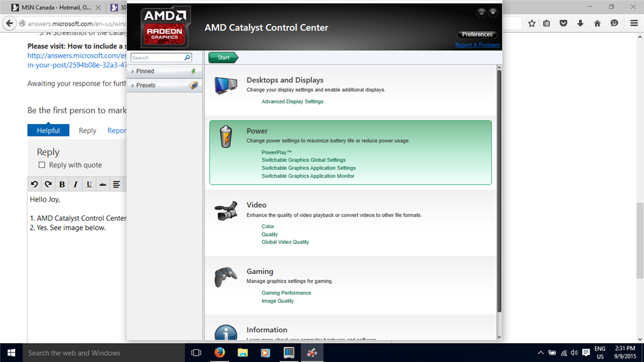This screenshot has height=362, width=644.
Task: Open Report A Problem link
Action: (x=477, y=45)
